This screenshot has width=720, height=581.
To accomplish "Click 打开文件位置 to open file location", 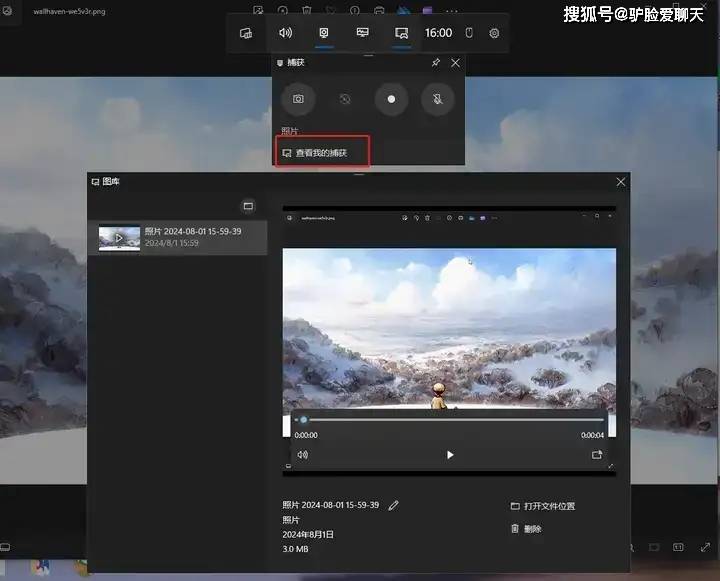I will [543, 506].
